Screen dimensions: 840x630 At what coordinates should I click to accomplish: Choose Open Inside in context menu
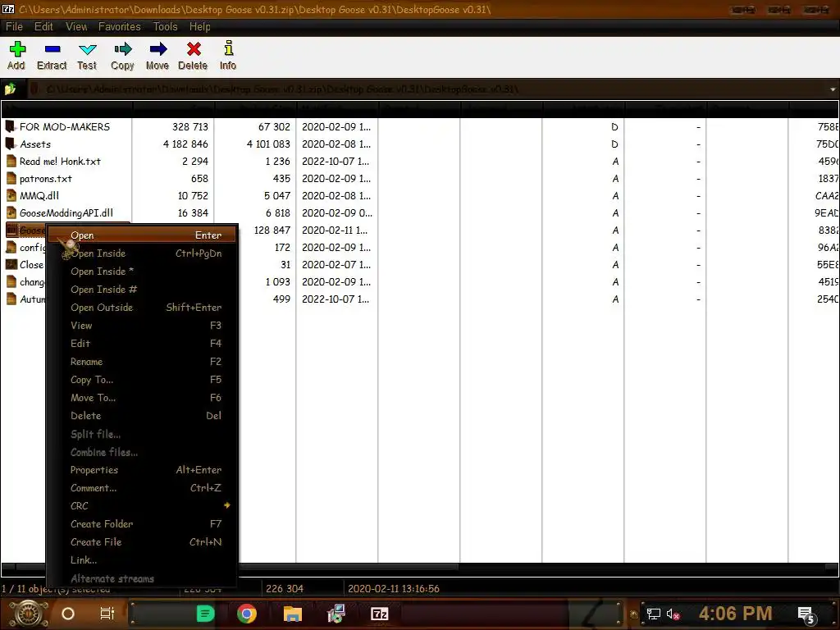142,253
